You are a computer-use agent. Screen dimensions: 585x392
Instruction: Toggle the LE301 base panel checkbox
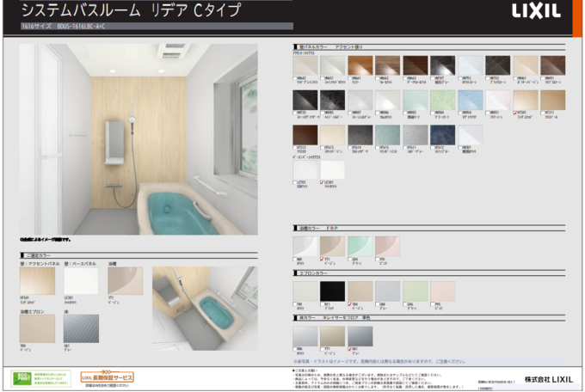coord(322,182)
